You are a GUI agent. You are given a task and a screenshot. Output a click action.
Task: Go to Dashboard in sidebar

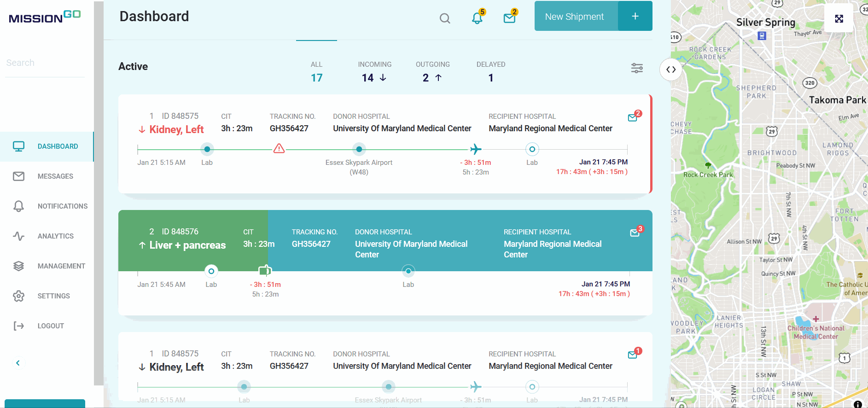click(x=47, y=146)
